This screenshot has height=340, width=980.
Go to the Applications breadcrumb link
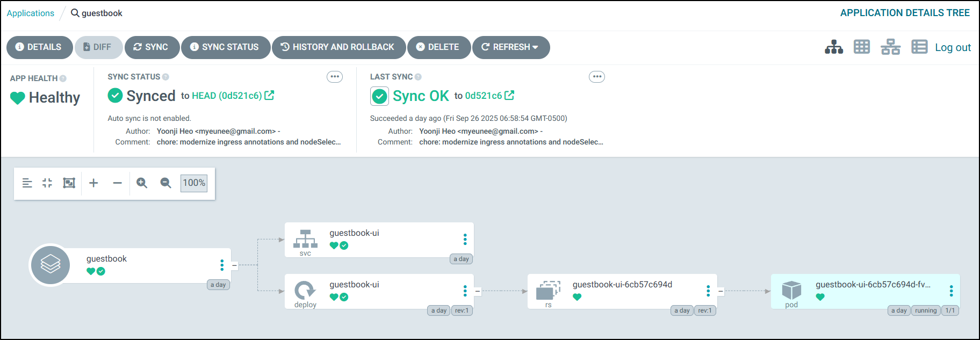click(31, 13)
